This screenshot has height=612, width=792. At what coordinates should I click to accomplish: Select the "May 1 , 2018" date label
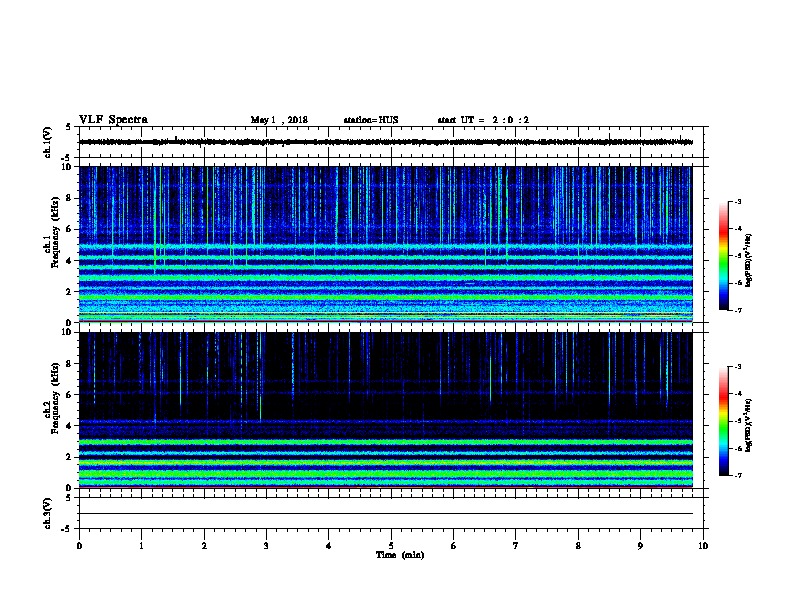(279, 120)
